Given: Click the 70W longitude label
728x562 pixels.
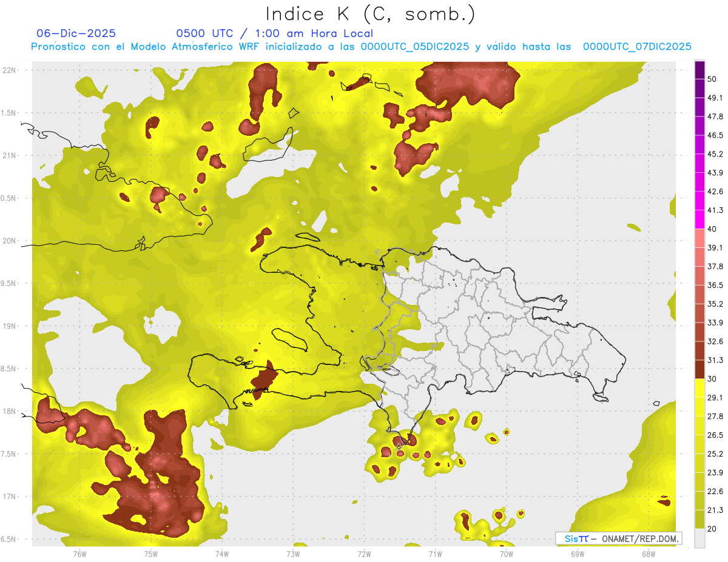Looking at the screenshot, I should (x=506, y=554).
